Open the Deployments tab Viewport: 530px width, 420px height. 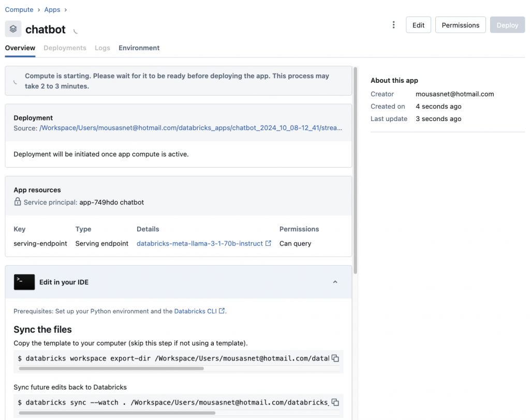[x=65, y=48]
